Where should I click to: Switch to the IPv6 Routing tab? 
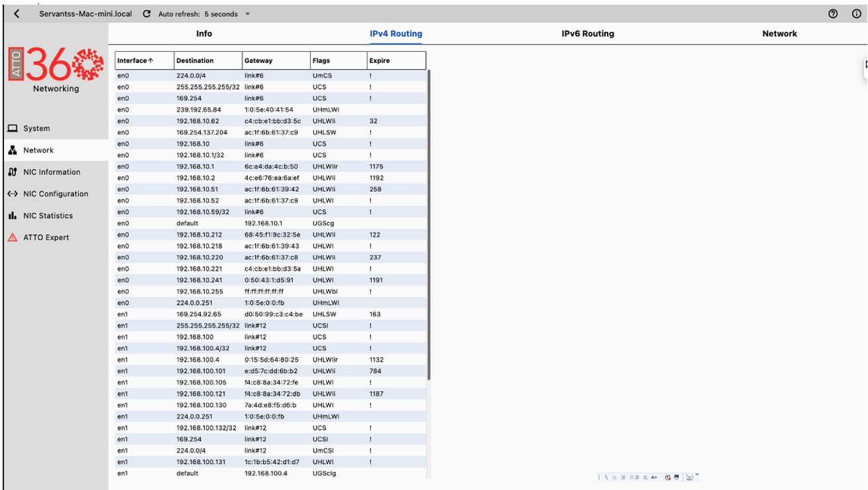588,34
